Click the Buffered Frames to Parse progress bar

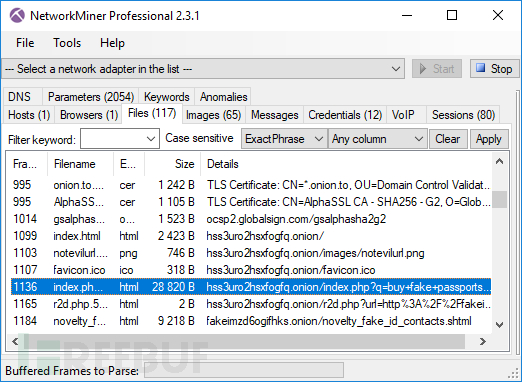[x=244, y=371]
